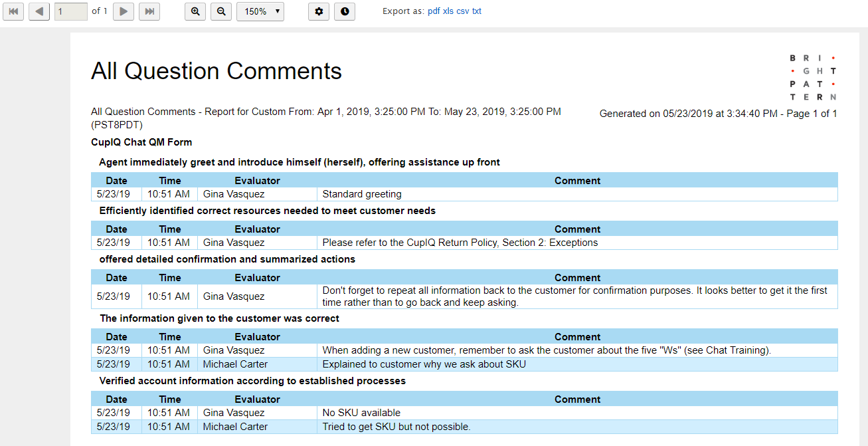Click Gina Vasquez in Standard greeting row
868x446 pixels.
click(234, 195)
